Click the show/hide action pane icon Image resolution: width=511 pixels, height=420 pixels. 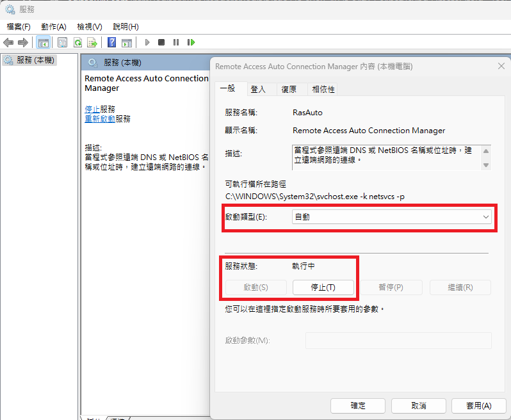(127, 42)
